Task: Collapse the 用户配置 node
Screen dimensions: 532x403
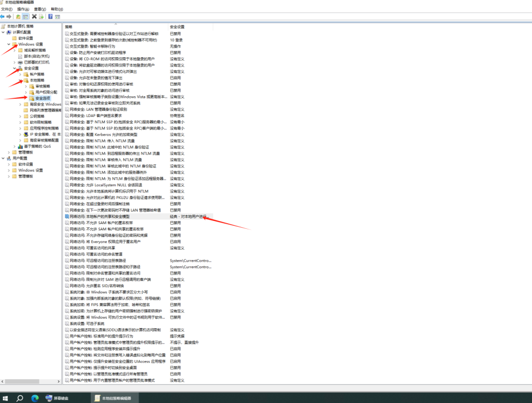Action: [x=3, y=158]
